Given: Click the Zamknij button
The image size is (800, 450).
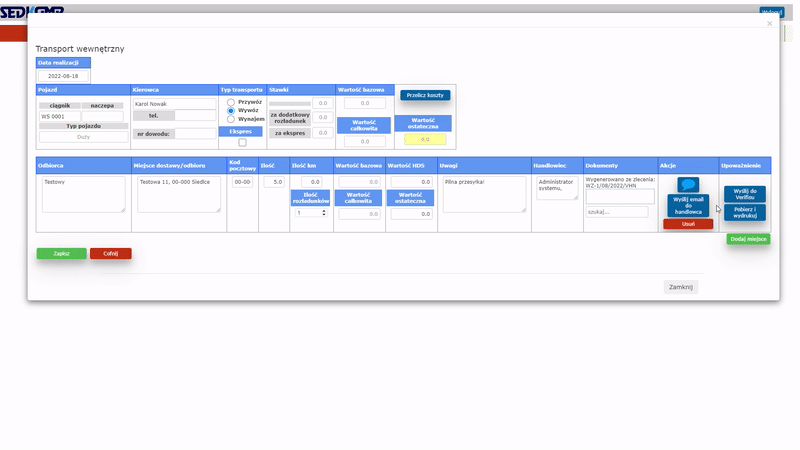Looking at the screenshot, I should pos(681,287).
